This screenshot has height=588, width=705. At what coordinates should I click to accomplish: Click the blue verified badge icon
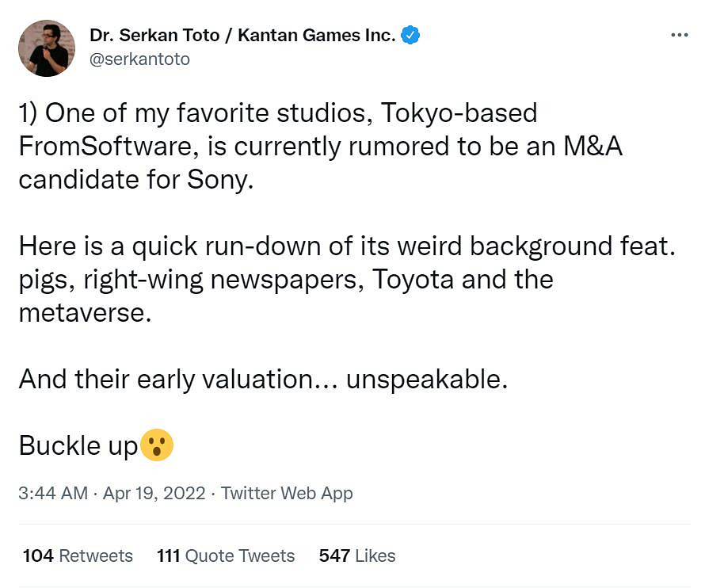pyautogui.click(x=410, y=35)
